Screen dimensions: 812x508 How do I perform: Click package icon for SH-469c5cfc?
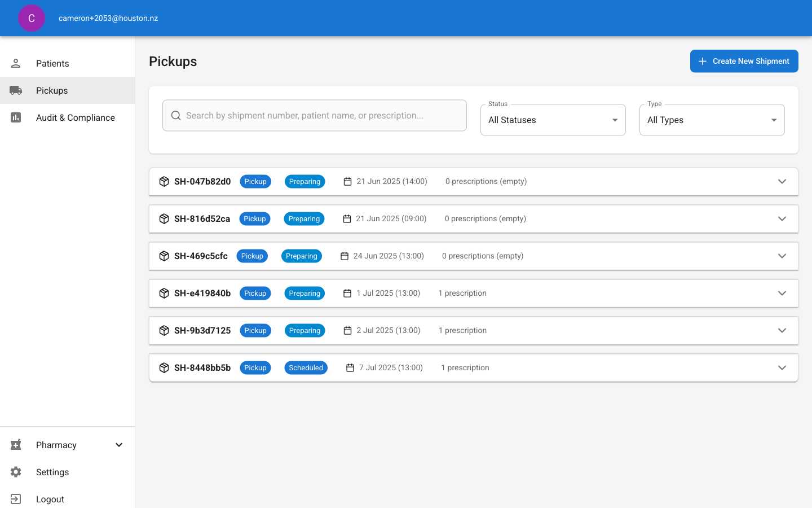point(164,256)
